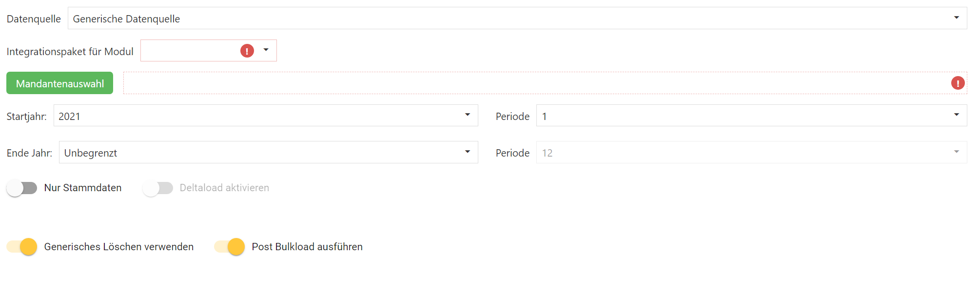Click the Unbegrenzt value in Ende Jahr

click(91, 153)
